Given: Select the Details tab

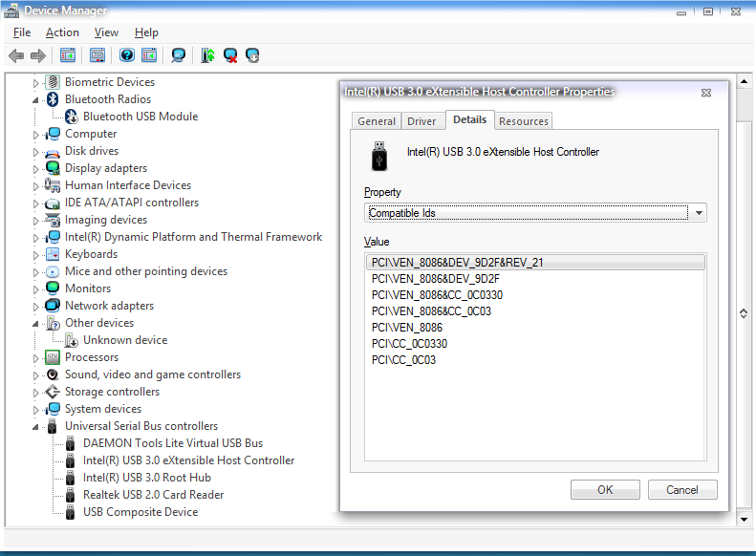Looking at the screenshot, I should [469, 120].
